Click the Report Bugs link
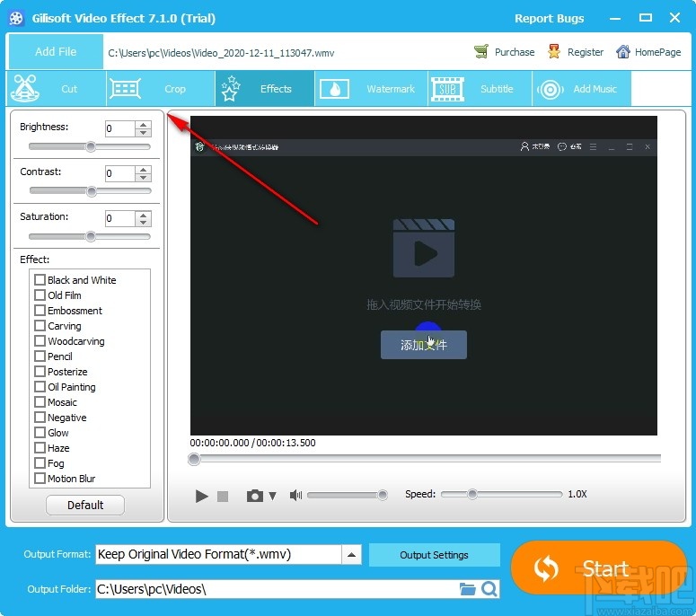Viewport: 696px width, 616px height. [549, 18]
